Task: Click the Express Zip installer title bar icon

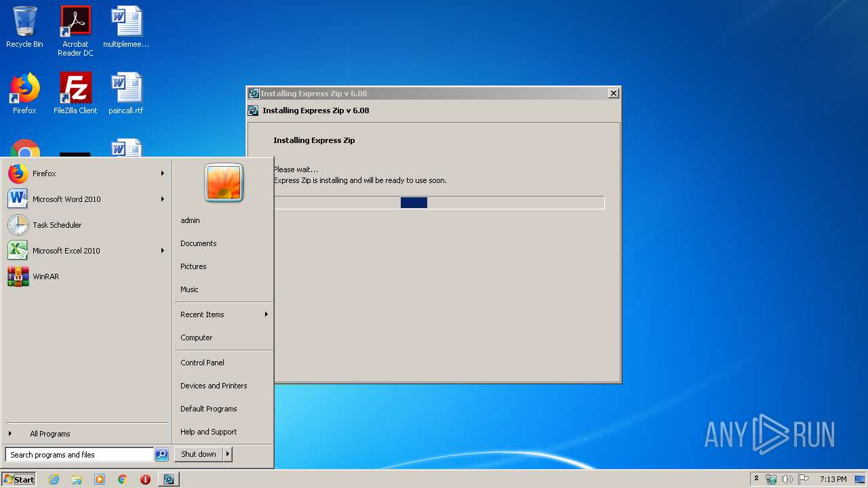Action: [254, 94]
